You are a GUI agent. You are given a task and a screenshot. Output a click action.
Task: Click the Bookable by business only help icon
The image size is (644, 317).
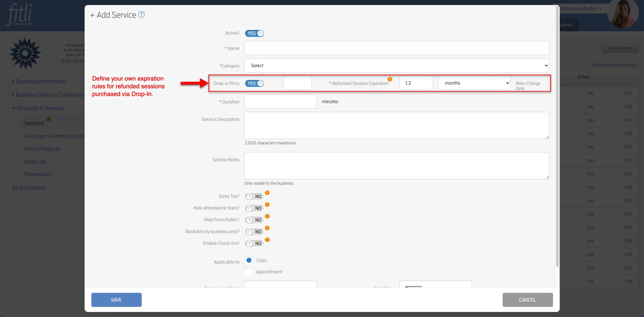[x=268, y=228]
